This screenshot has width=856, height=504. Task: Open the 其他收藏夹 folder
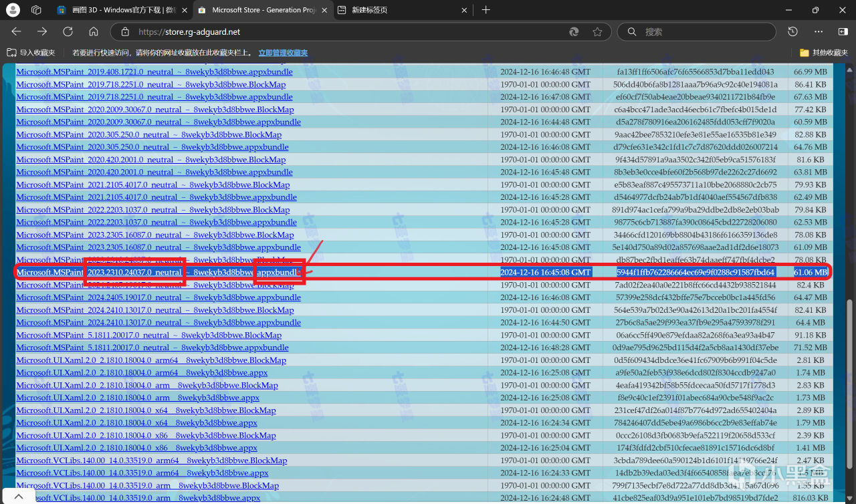tap(823, 53)
